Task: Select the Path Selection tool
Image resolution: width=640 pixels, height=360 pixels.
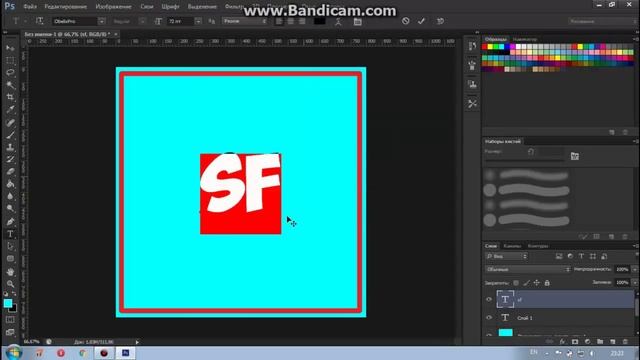Action: (x=10, y=246)
